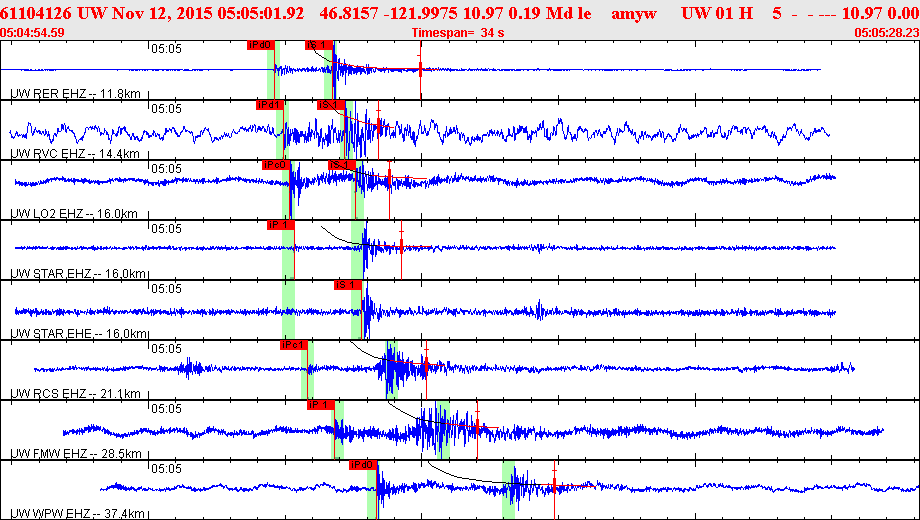Screen dimensions: 920x520
Task: Select the UW RVC EHZ 14.4km channel label
Action: tap(76, 154)
